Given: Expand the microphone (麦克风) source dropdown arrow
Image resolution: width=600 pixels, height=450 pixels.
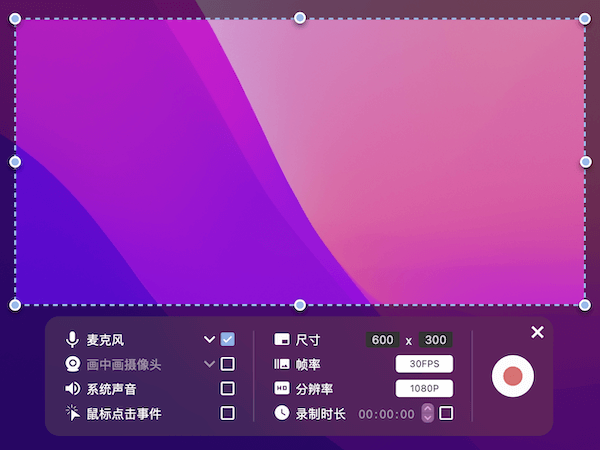Looking at the screenshot, I should [x=209, y=340].
